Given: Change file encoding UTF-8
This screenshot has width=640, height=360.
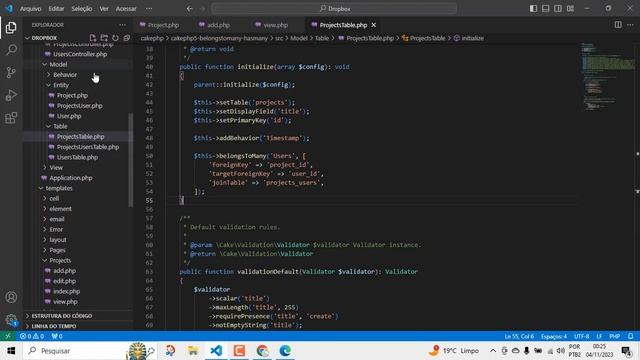Looking at the screenshot, I should pyautogui.click(x=581, y=336).
